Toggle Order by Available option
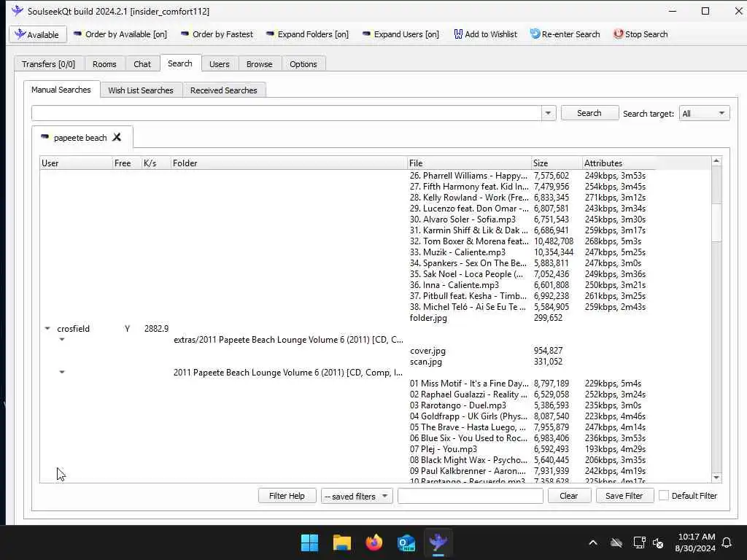The height and width of the screenshot is (560, 747). pos(120,34)
